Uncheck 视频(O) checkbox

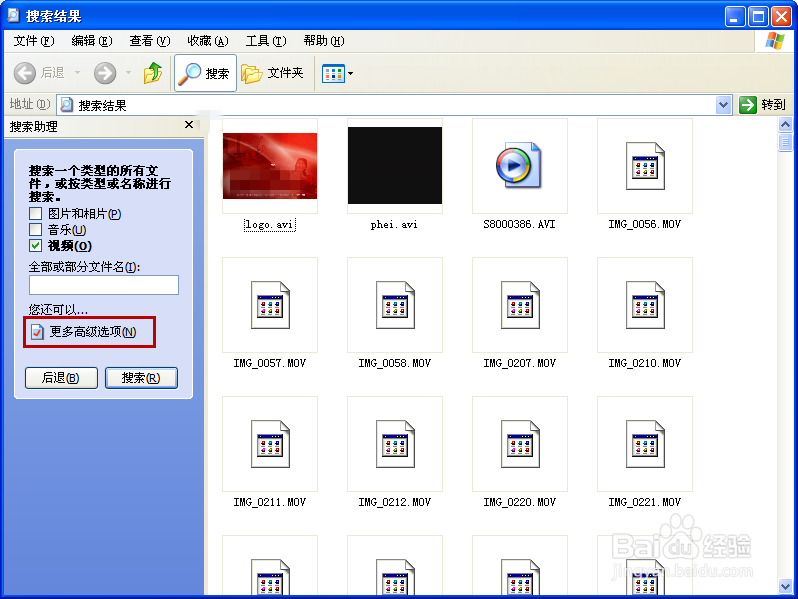click(x=35, y=246)
